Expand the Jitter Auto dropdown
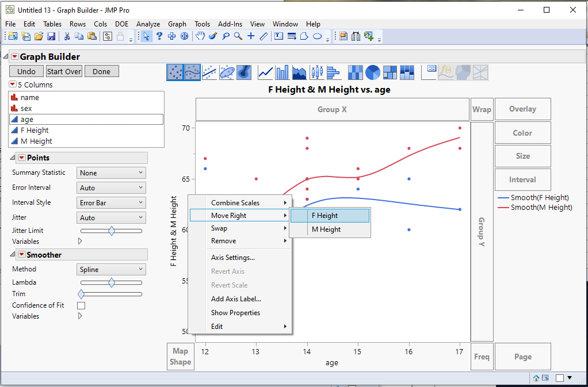588x387 pixels. click(111, 217)
